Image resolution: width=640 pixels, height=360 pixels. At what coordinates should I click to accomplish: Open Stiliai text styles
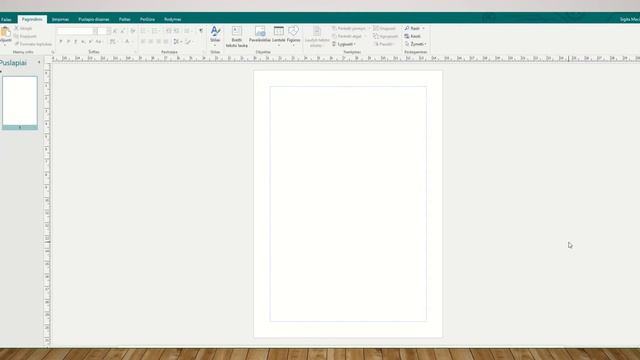click(215, 35)
